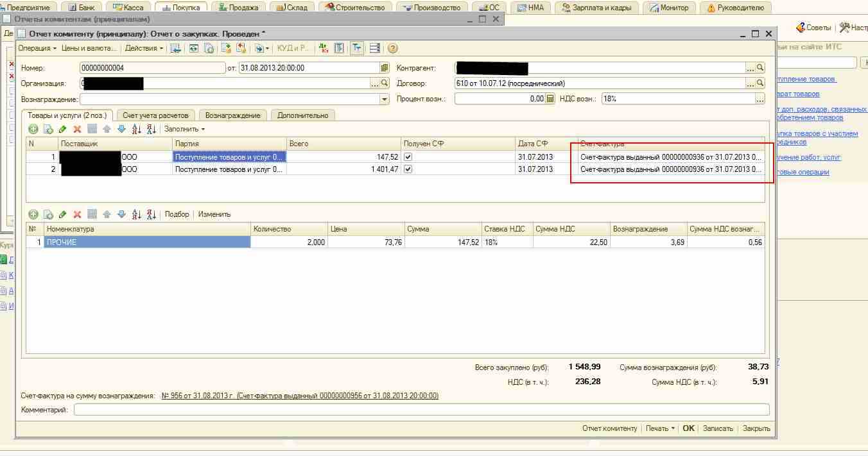Click the structure of subordination icon
This screenshot has height=456, width=868.
pos(375,48)
